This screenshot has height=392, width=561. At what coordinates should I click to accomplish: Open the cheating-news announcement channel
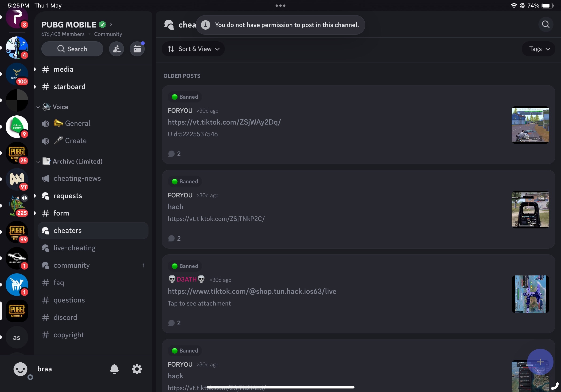(x=77, y=178)
